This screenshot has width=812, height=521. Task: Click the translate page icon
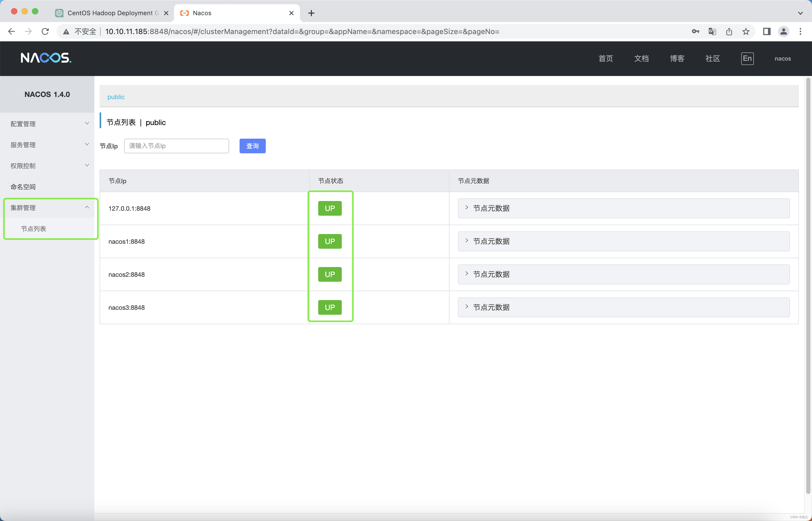click(712, 31)
